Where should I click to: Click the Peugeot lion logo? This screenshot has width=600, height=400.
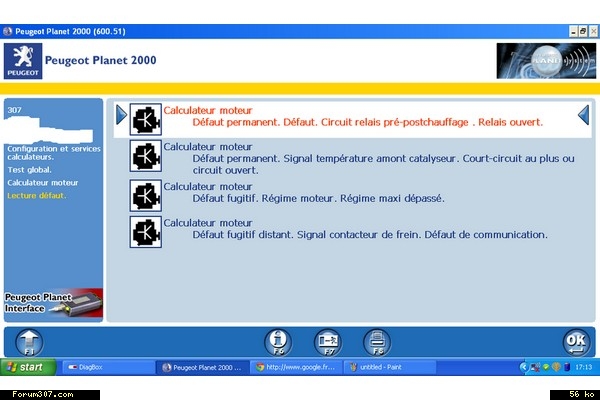(23, 61)
